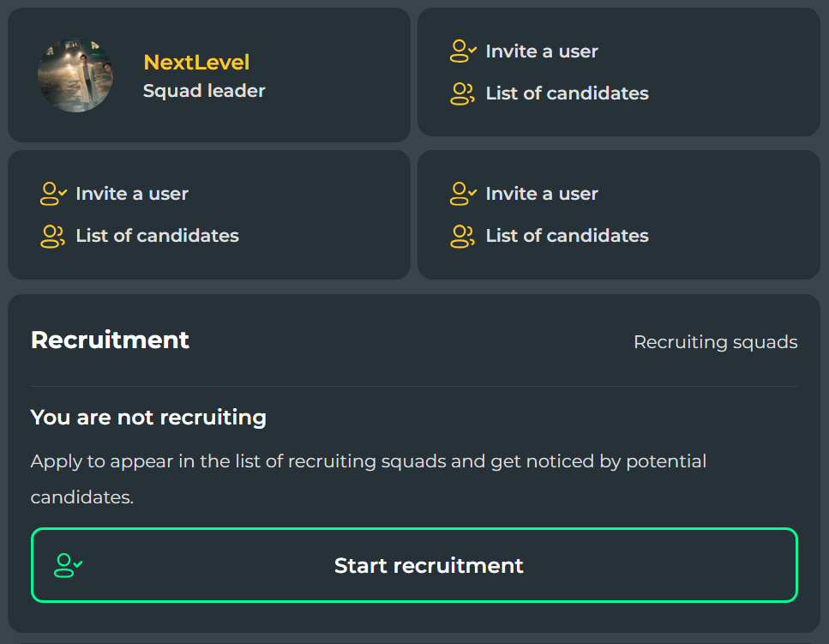Choose 'Invite a user' in slot under squad leader
The image size is (829, 644).
point(132,194)
